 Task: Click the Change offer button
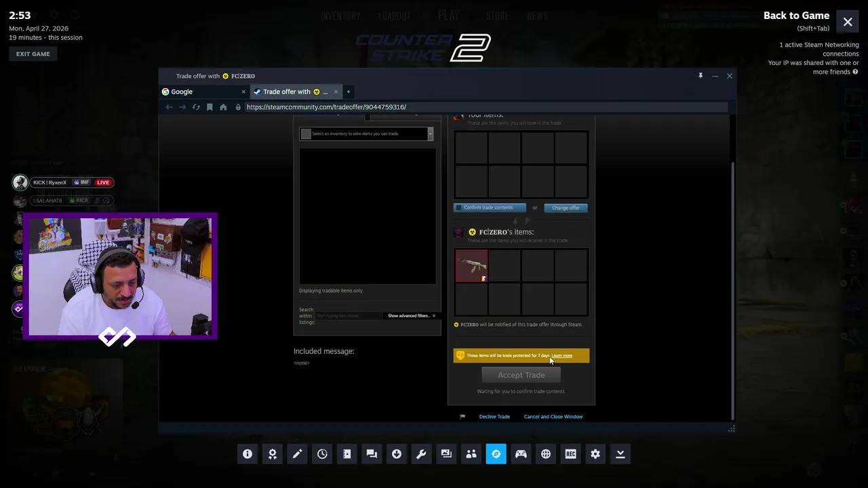click(x=566, y=207)
